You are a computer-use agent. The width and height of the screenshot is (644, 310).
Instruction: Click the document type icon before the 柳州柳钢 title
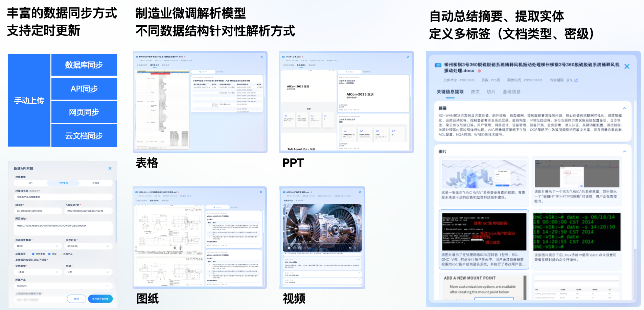438,65
